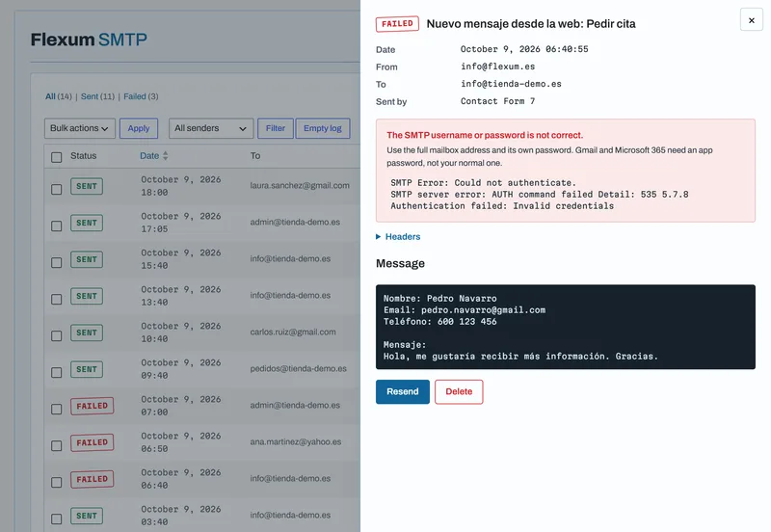771x532 pixels.
Task: Click the Date column sort arrows
Action: (165, 156)
